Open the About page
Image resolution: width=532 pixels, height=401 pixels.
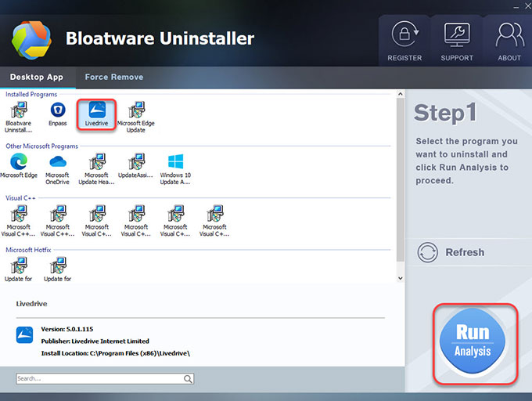(x=509, y=42)
